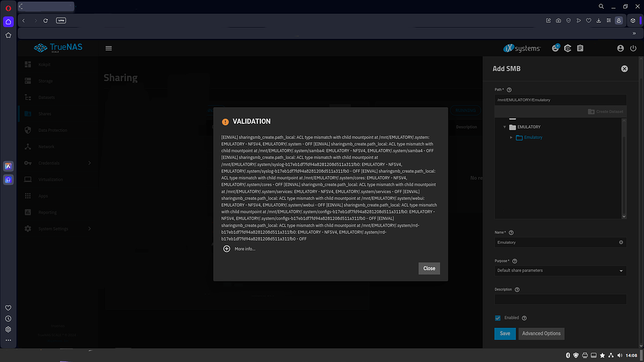Click the Advanced Options button

pyautogui.click(x=541, y=333)
